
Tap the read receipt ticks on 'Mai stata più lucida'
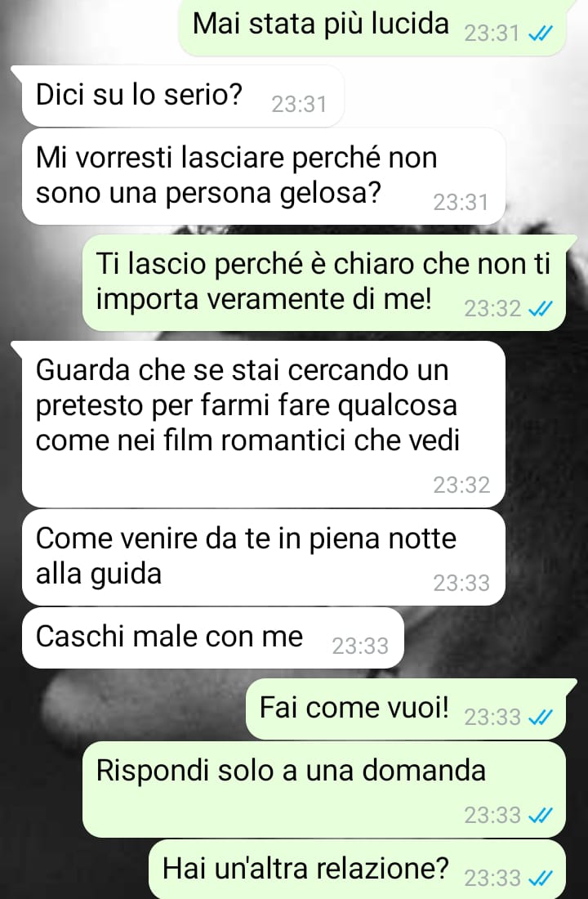coord(540,34)
